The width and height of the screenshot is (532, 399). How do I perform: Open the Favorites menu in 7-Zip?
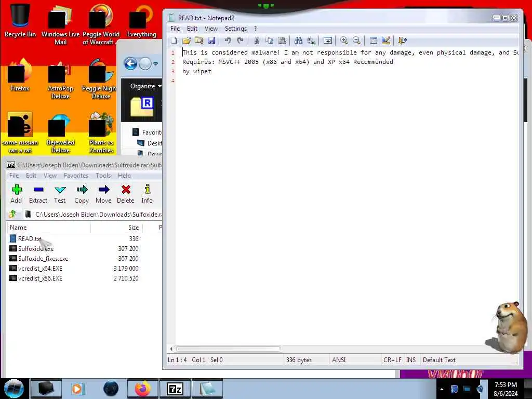pos(76,176)
